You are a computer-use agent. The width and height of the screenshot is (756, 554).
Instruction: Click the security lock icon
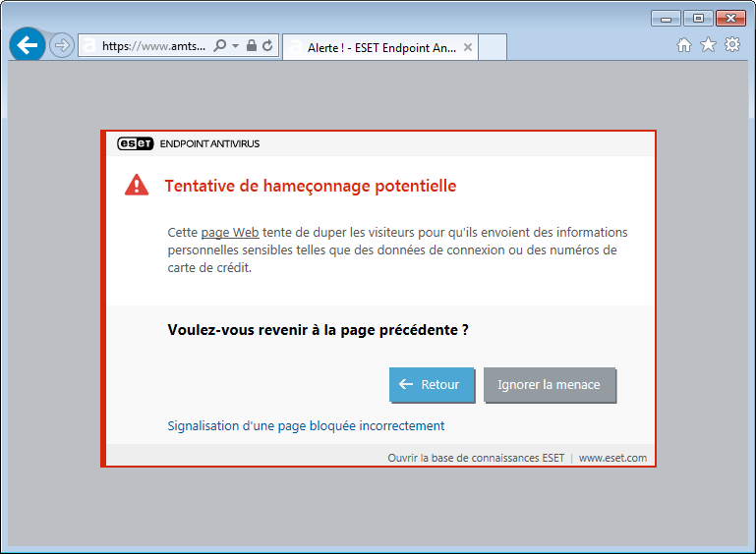point(252,45)
